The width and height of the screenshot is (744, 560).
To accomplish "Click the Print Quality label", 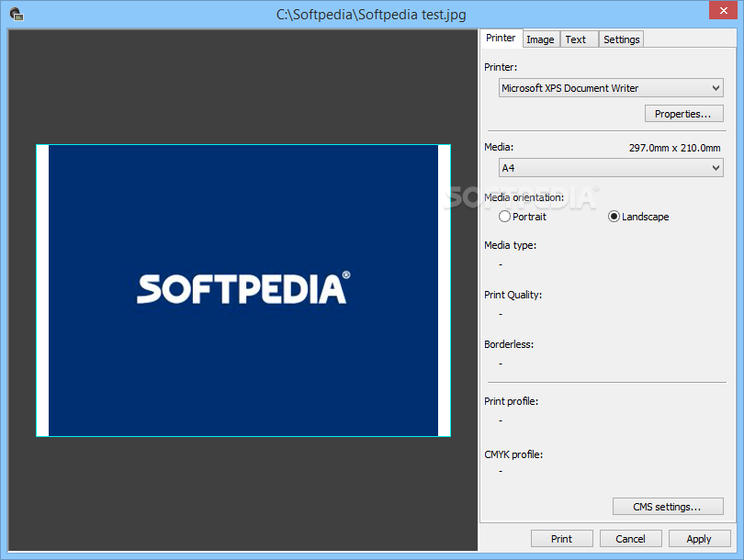I will [513, 295].
